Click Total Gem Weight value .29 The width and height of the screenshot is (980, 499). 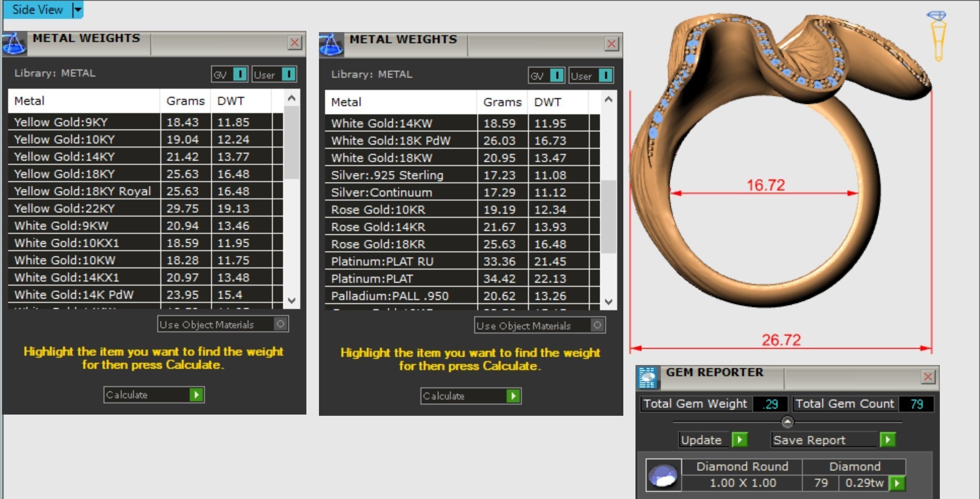770,404
